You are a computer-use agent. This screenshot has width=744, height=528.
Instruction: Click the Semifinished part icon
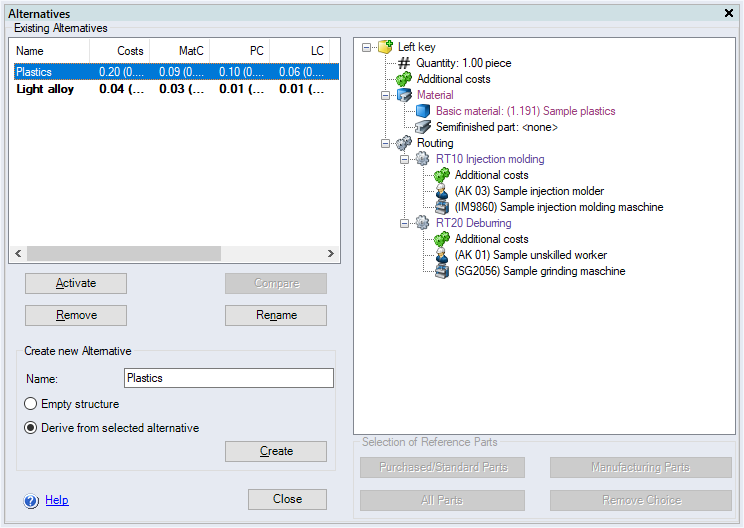click(x=423, y=127)
